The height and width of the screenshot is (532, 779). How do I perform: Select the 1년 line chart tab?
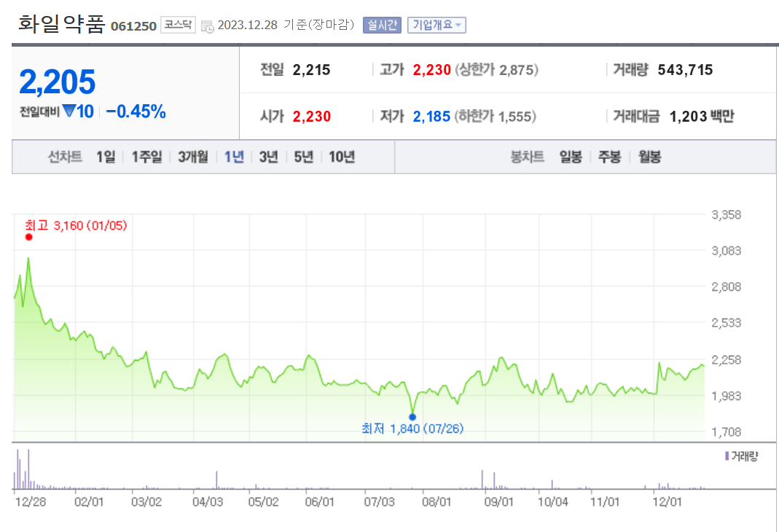pyautogui.click(x=234, y=157)
